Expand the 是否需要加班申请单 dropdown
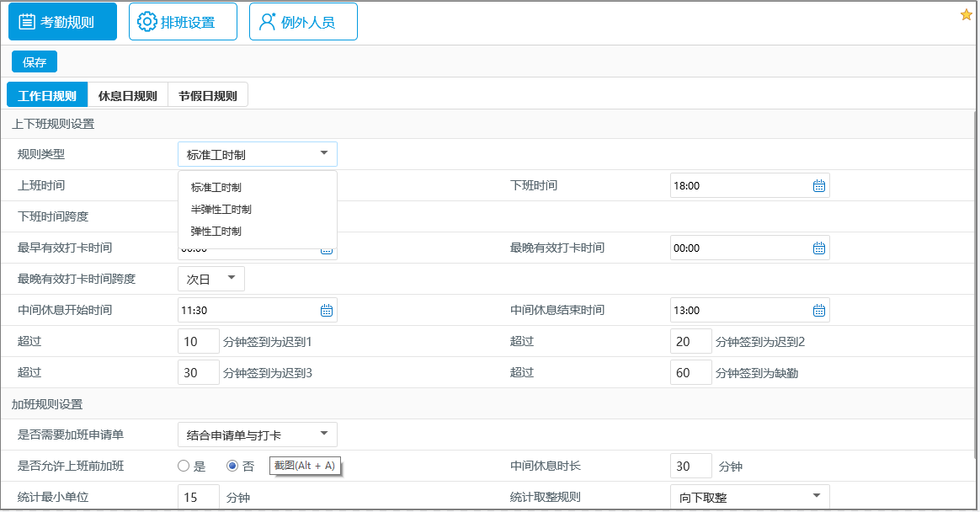980x512 pixels. pos(257,435)
